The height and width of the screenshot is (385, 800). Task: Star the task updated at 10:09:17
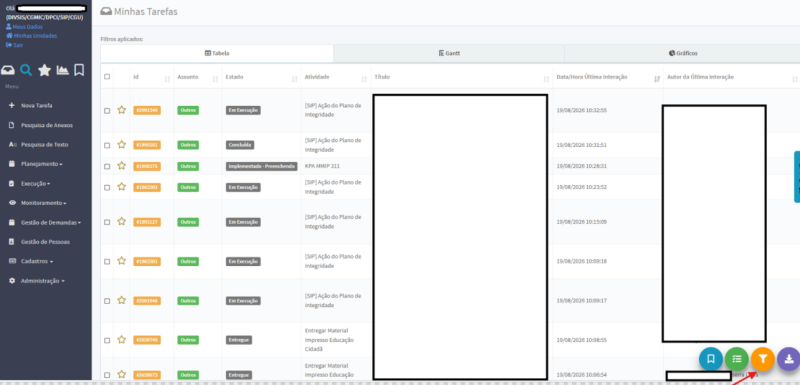[121, 300]
